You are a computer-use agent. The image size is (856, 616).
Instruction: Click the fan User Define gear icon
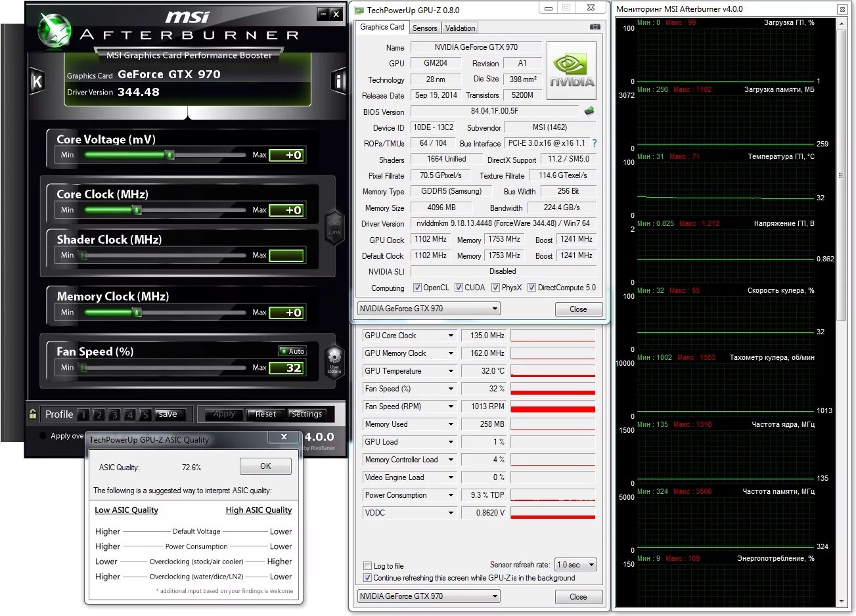click(x=334, y=361)
